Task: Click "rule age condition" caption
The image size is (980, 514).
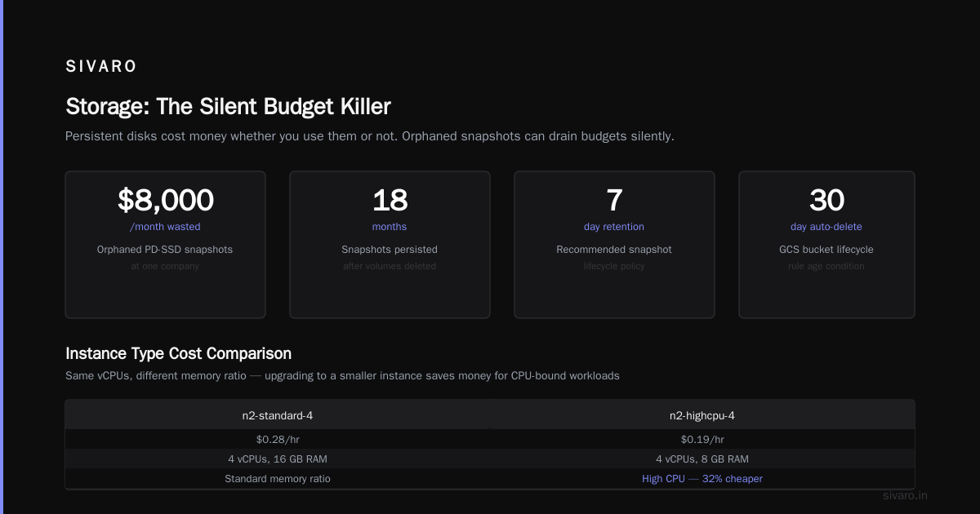Action: coord(826,266)
